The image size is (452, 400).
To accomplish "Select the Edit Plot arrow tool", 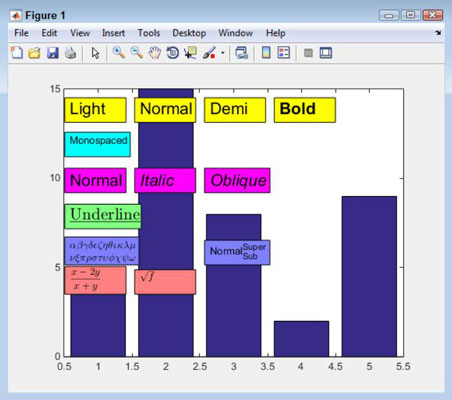I will (95, 53).
